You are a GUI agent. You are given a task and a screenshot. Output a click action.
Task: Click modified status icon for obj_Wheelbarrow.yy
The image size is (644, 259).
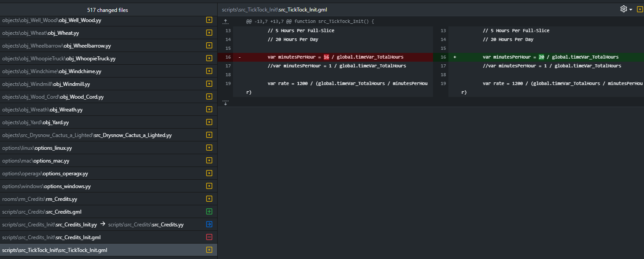pyautogui.click(x=209, y=46)
